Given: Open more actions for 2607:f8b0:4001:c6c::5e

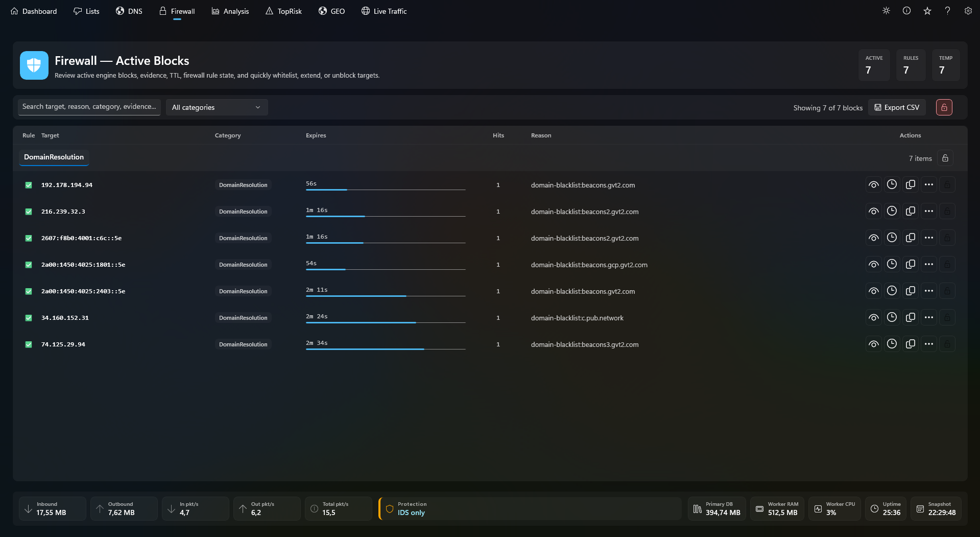Looking at the screenshot, I should 929,238.
